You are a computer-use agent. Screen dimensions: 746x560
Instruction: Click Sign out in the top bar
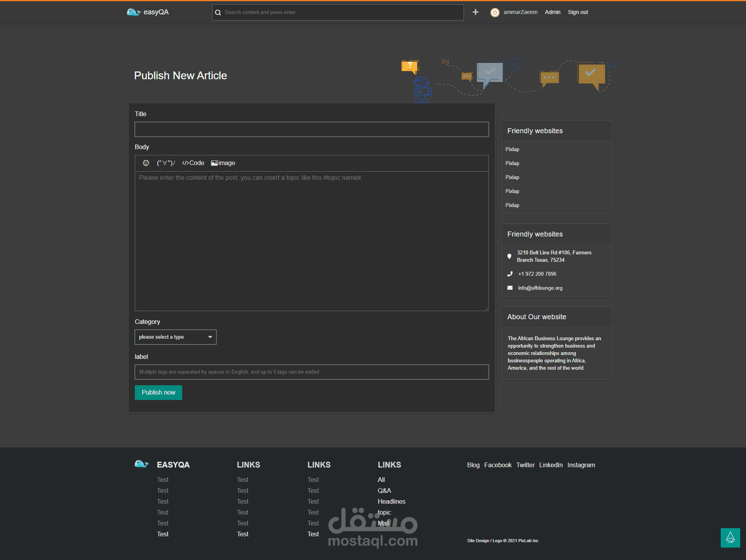click(x=578, y=12)
